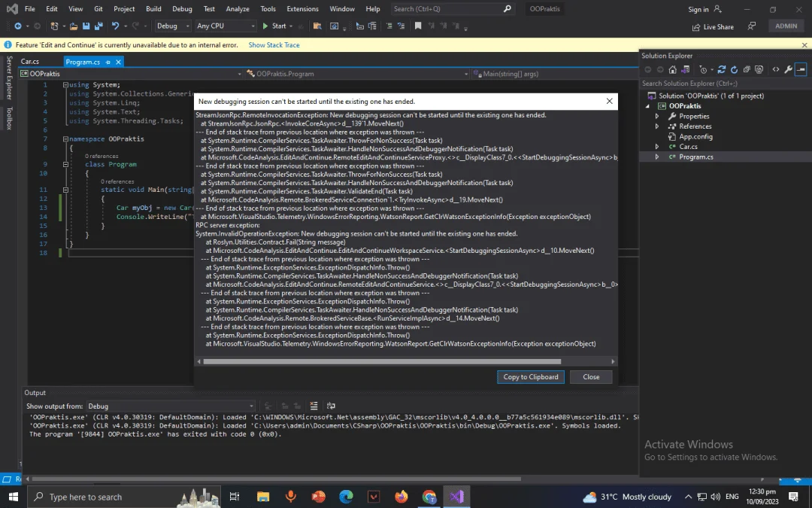The width and height of the screenshot is (812, 508).
Task: Click the View Code angle-brackets icon
Action: tap(776, 69)
